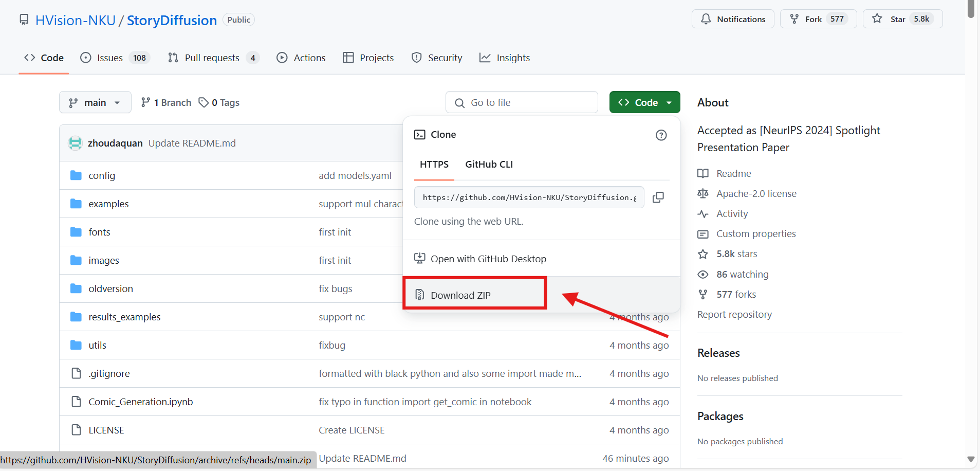Viewport: 980px width, 471px height.
Task: Click the Tags icon showing 0 Tags
Action: pos(204,103)
